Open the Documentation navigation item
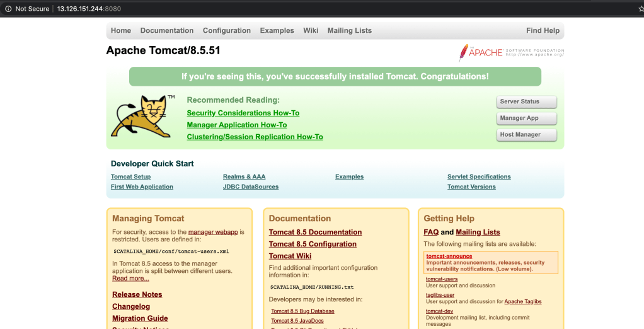The width and height of the screenshot is (644, 329). (167, 31)
